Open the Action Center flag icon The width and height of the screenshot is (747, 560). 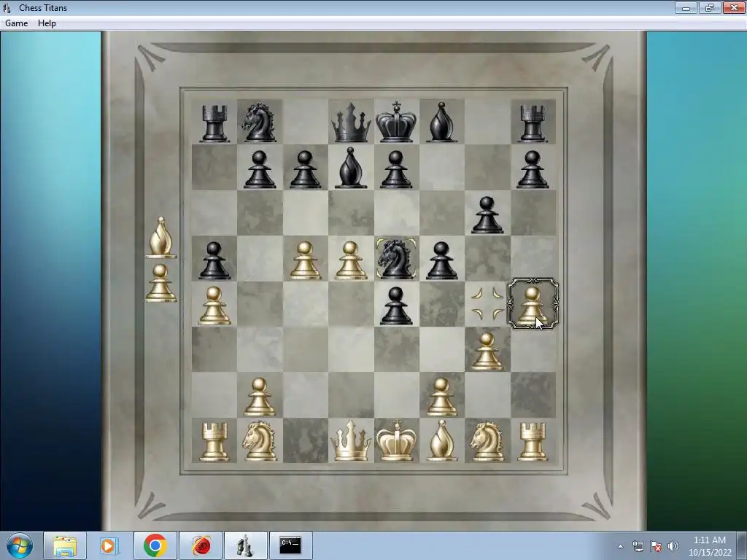656,546
